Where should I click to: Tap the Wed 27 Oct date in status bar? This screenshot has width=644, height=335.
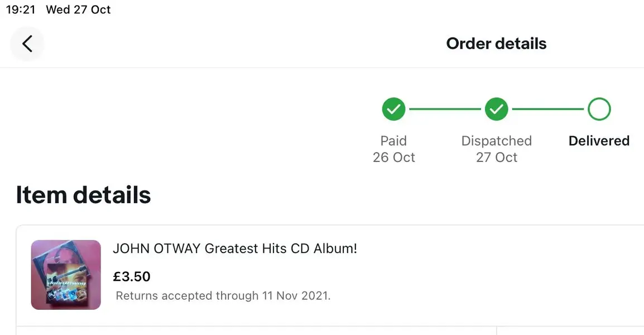pyautogui.click(x=78, y=9)
